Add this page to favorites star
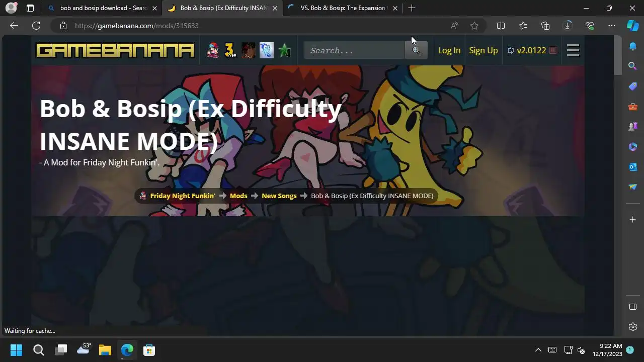644x362 pixels. coord(474,26)
